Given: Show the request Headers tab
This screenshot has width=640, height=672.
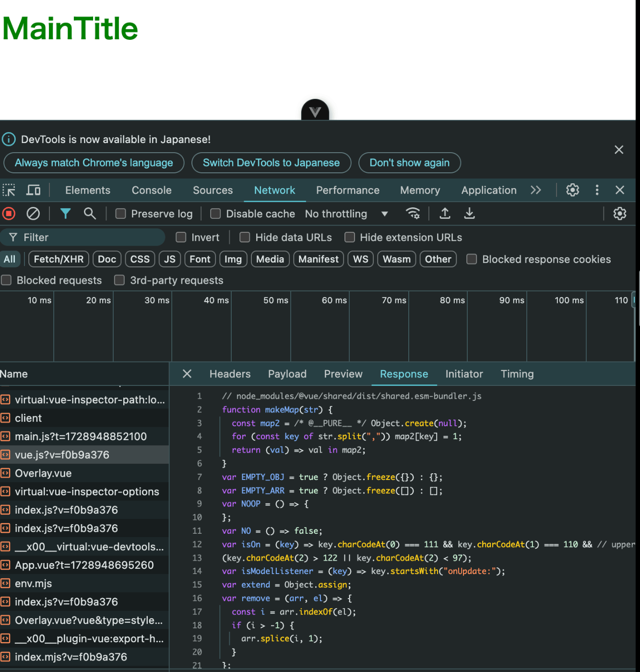Looking at the screenshot, I should point(230,374).
